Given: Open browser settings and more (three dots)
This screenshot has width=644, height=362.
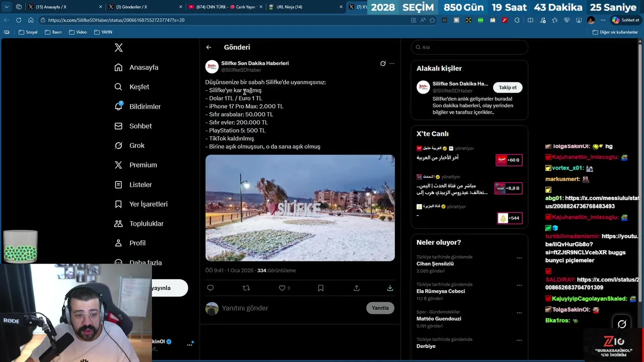Looking at the screenshot, I should click(603, 20).
